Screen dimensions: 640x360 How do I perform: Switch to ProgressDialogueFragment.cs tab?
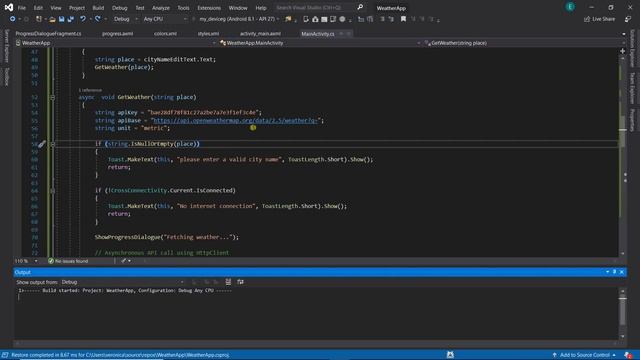[49, 34]
